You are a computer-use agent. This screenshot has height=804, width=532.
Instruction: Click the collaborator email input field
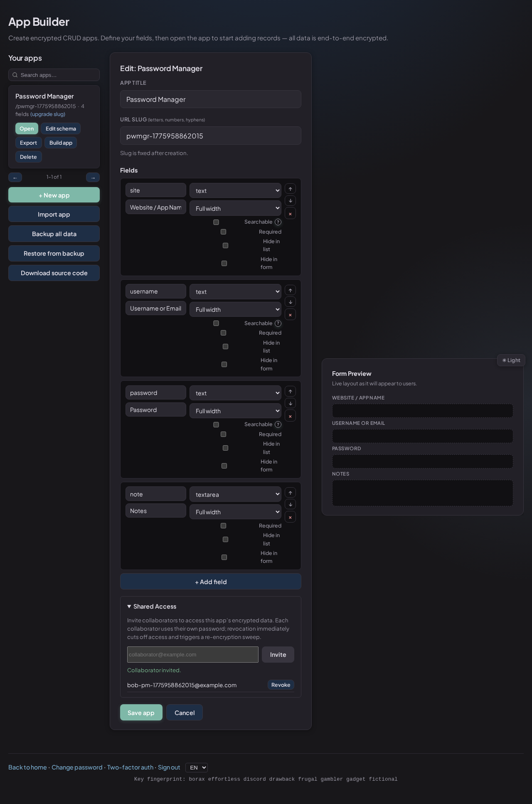(x=192, y=654)
